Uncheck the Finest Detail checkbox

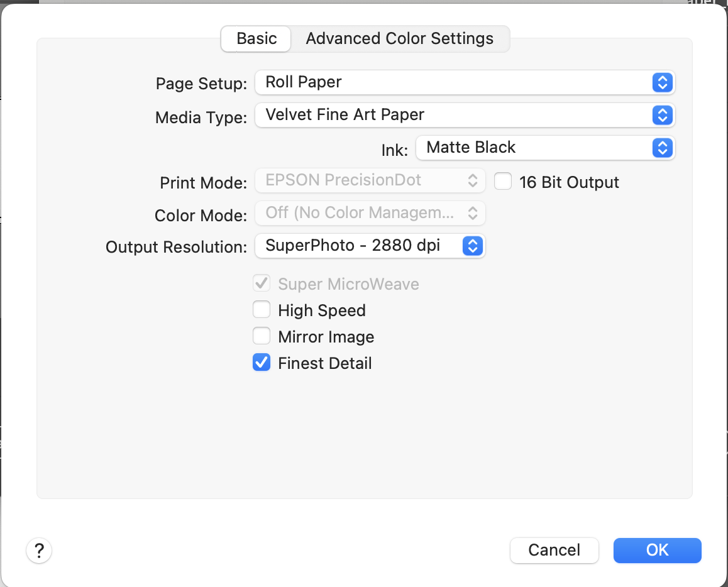[262, 363]
